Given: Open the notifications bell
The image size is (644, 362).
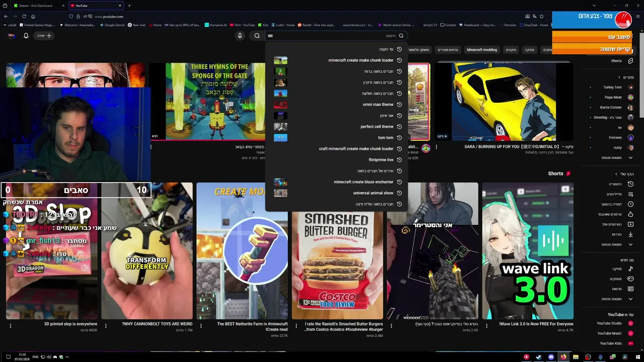Looking at the screenshot, I should click(26, 36).
